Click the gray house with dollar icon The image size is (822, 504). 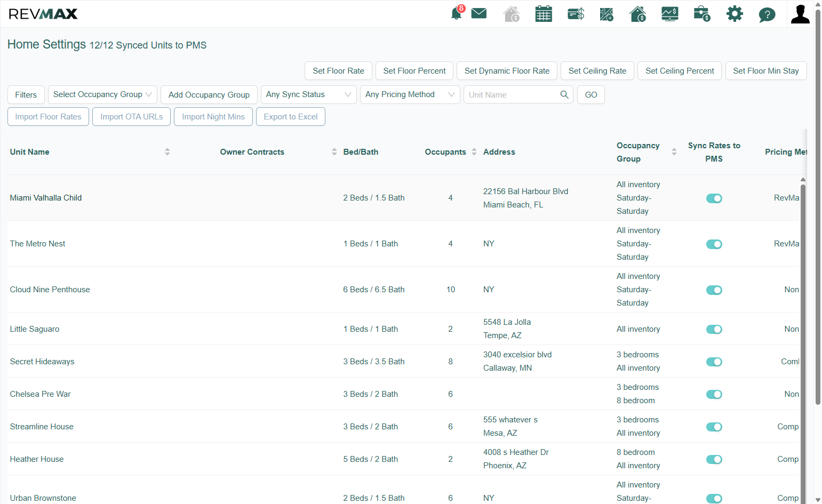click(512, 14)
